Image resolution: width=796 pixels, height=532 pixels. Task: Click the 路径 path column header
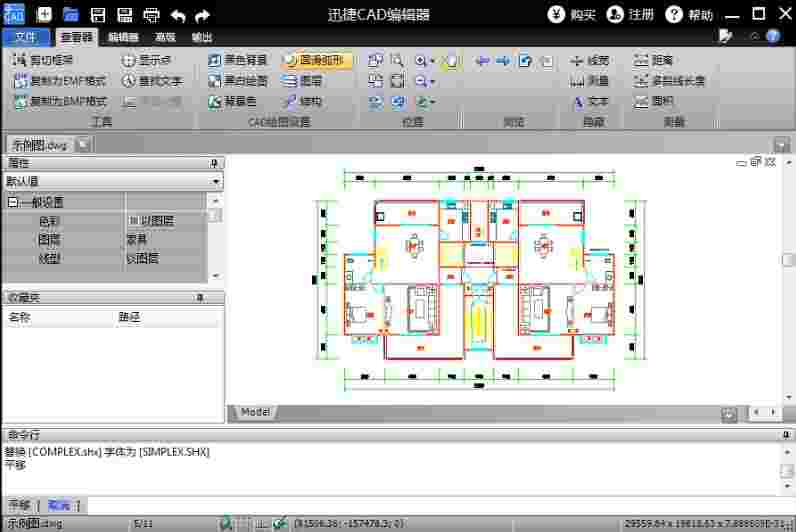point(129,318)
